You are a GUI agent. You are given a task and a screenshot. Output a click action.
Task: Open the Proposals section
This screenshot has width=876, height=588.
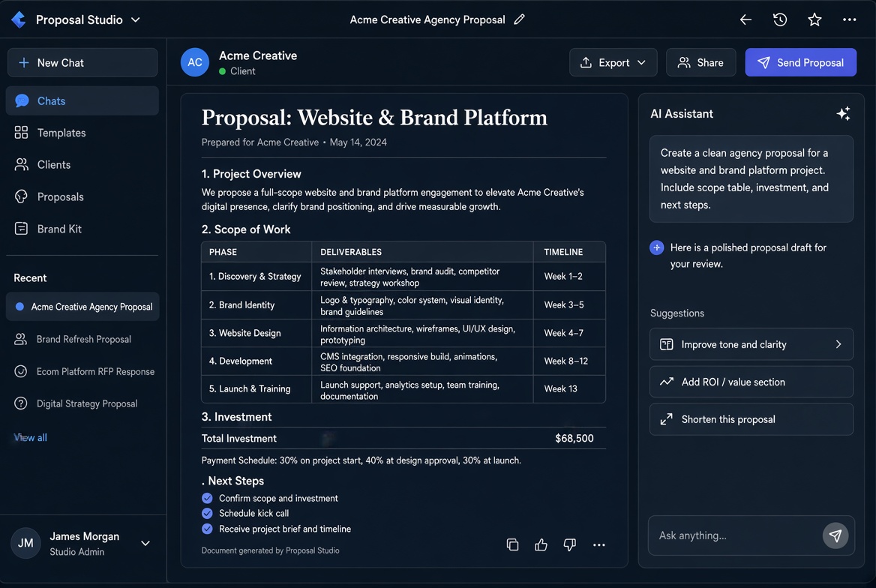(82, 196)
